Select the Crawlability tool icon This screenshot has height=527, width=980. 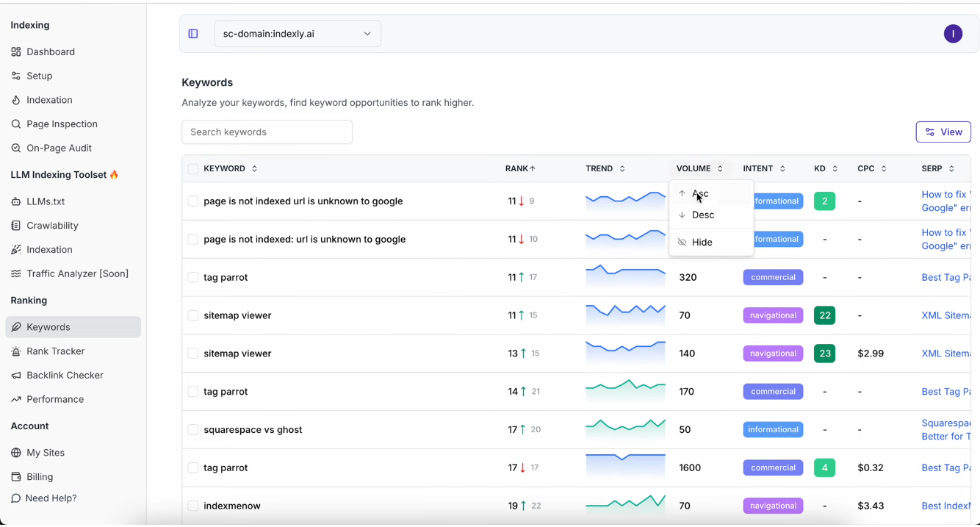coord(15,225)
